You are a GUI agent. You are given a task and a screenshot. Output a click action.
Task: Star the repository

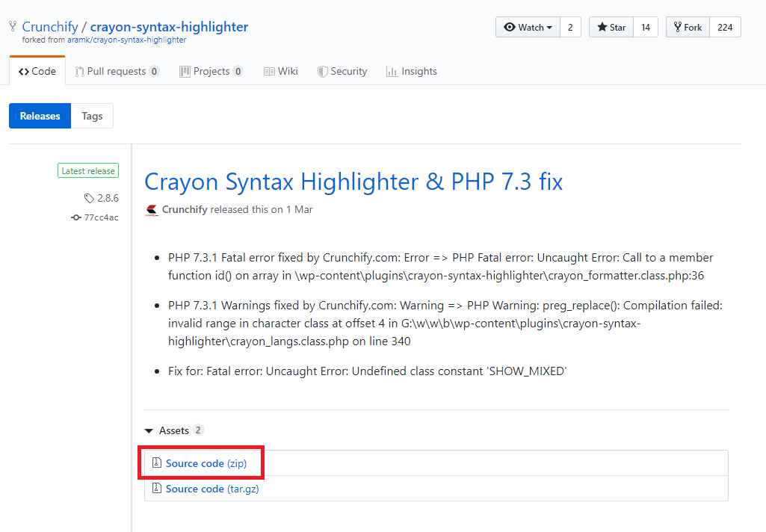tap(611, 28)
